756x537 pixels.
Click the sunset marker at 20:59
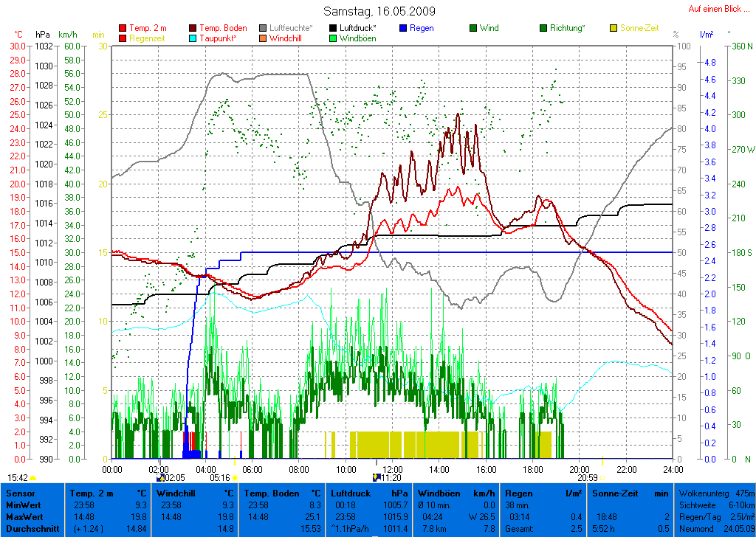[x=602, y=477]
